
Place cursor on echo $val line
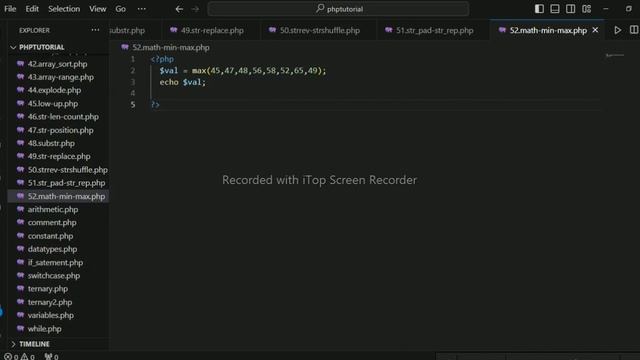(183, 82)
